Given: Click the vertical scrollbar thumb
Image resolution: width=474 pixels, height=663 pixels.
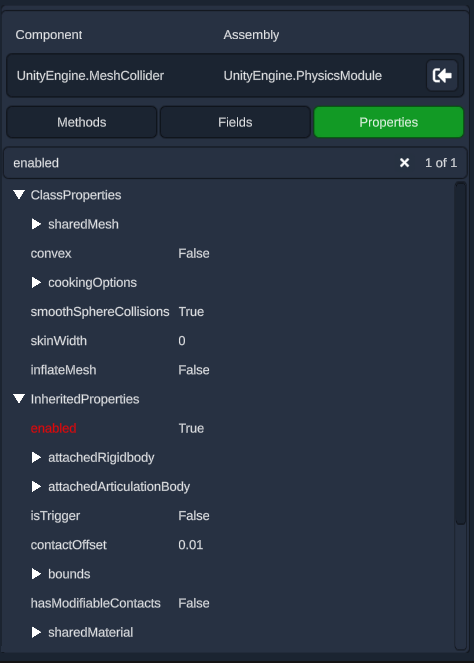Looking at the screenshot, I should tap(460, 353).
